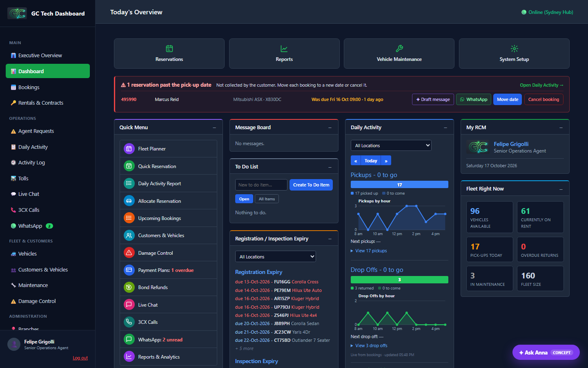
Task: Click Today button in Daily Activity
Action: pyautogui.click(x=371, y=161)
